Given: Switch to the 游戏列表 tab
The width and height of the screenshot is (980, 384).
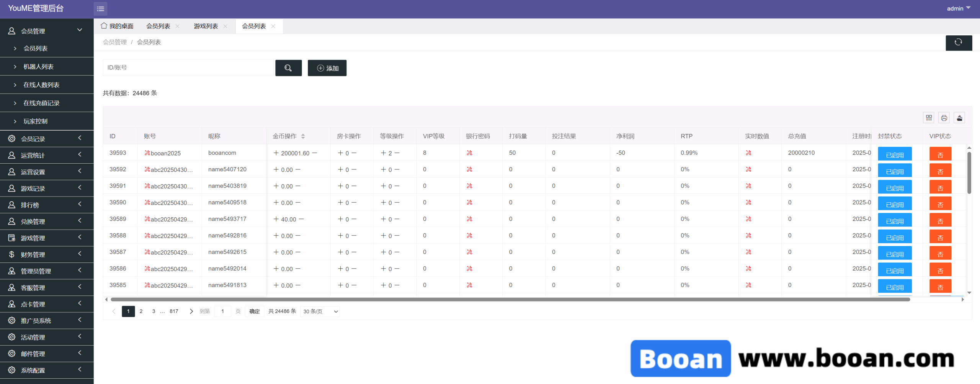Looking at the screenshot, I should pos(206,26).
